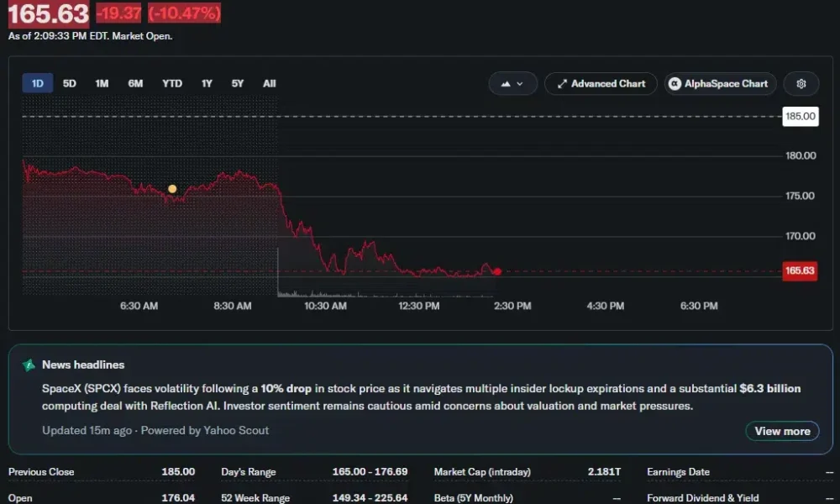Click the red 165.63 price tag on axis

[x=800, y=270]
